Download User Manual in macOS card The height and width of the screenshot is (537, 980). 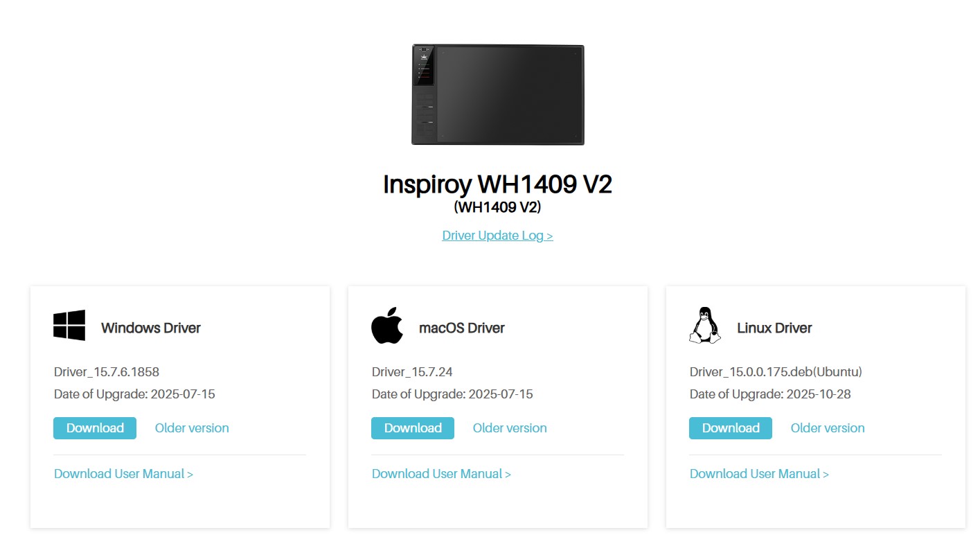tap(441, 474)
